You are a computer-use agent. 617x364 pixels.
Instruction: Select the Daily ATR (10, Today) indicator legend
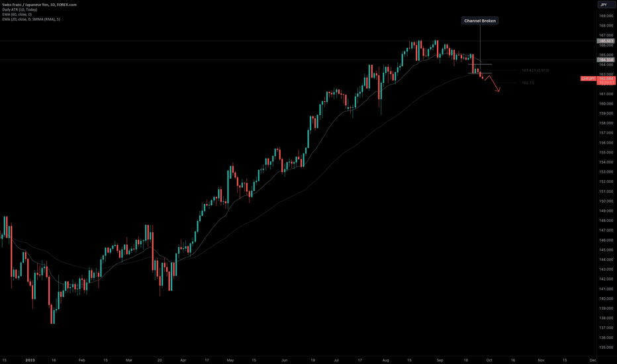pos(20,9)
